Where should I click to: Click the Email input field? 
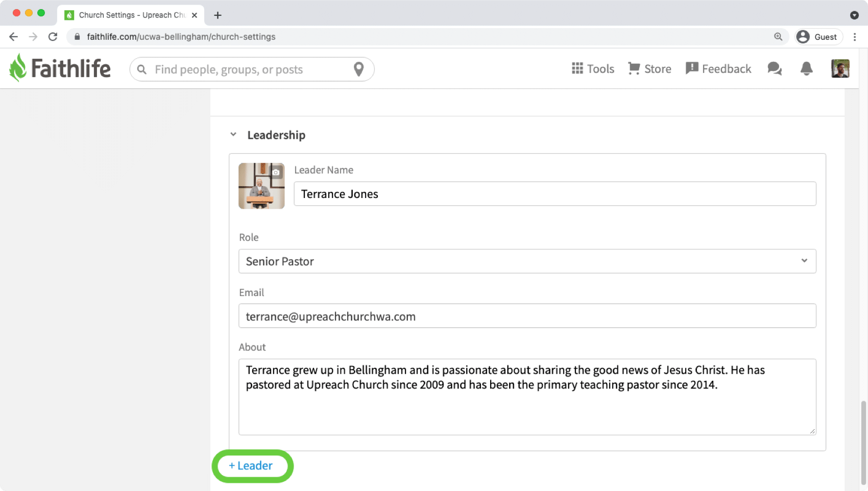(527, 316)
